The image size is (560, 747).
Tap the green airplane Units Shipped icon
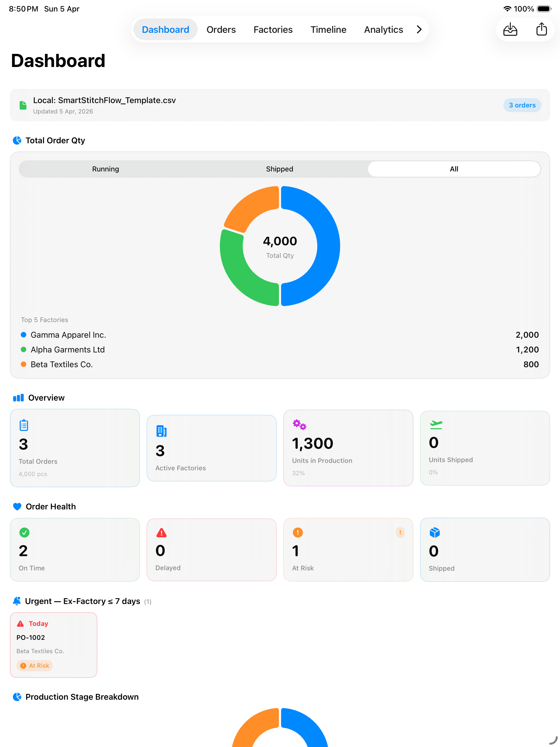click(436, 424)
